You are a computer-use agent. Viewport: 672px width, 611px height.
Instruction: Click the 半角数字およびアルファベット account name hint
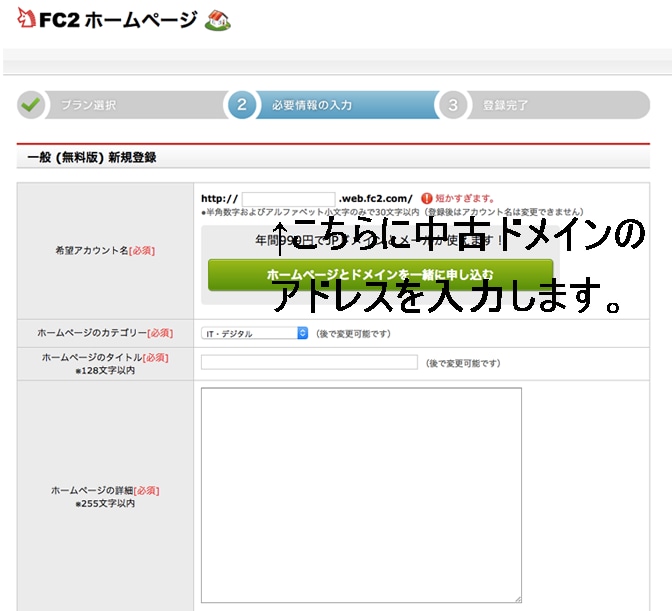pyautogui.click(x=393, y=212)
